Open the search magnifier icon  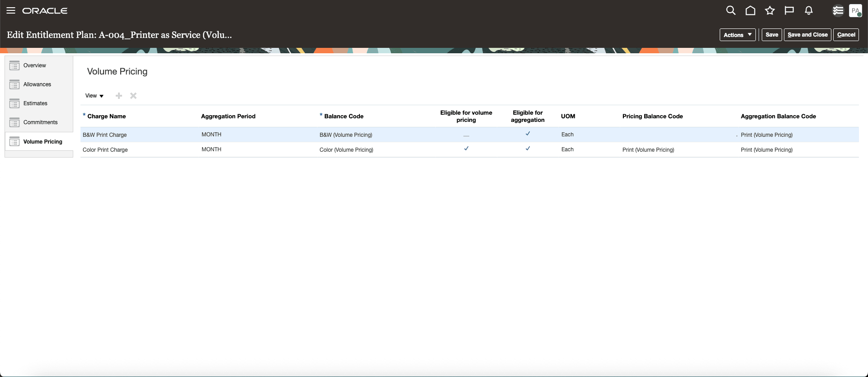pyautogui.click(x=731, y=10)
